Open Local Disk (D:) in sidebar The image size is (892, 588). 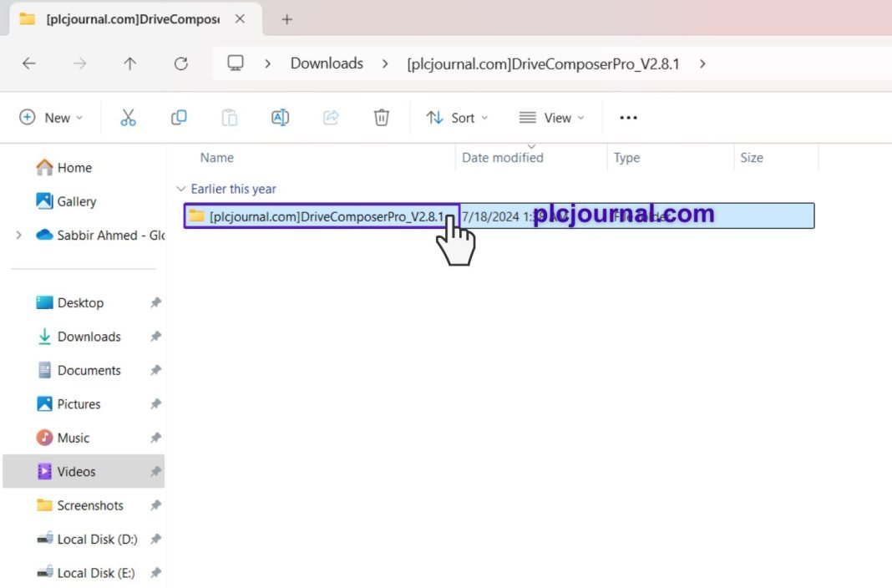97,540
